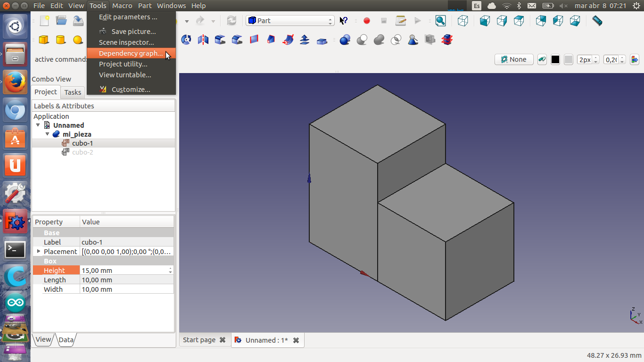
Task: Click the fit all zoom icon
Action: point(440,21)
